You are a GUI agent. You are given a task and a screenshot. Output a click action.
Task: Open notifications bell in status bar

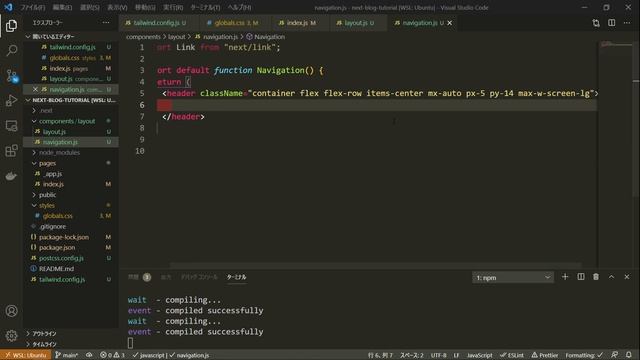629,355
